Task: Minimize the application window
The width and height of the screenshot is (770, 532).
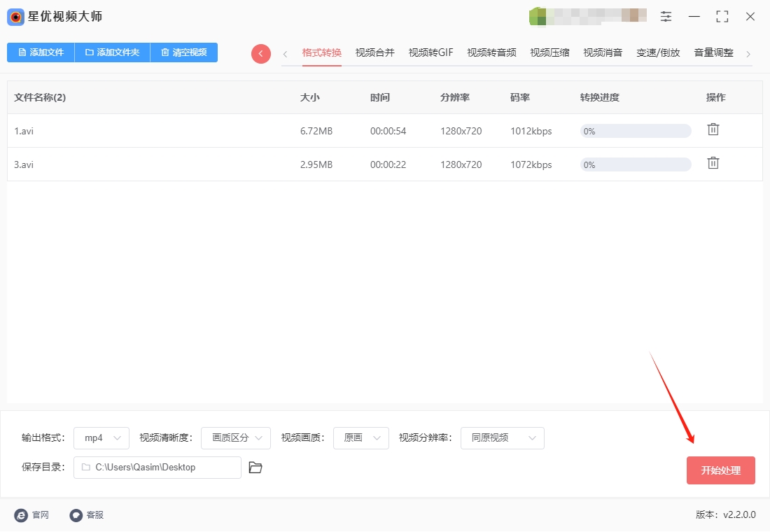Action: coord(694,17)
